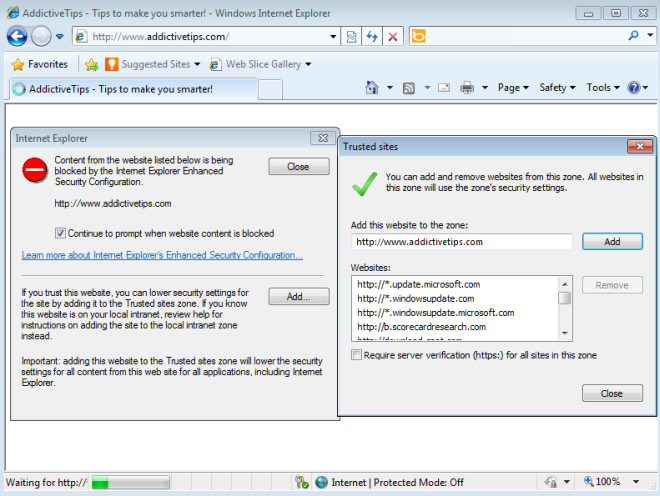Image resolution: width=660 pixels, height=496 pixels.
Task: Expand the privacy icon dropdown arrow
Action: [567, 482]
